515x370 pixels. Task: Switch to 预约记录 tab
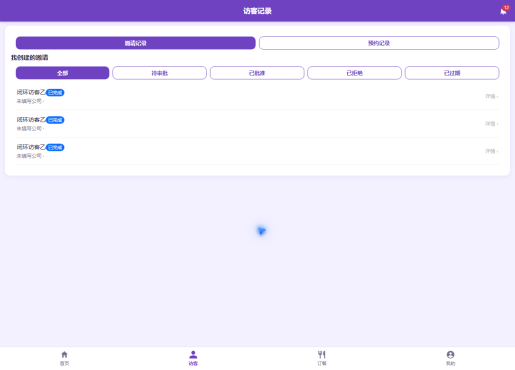379,43
